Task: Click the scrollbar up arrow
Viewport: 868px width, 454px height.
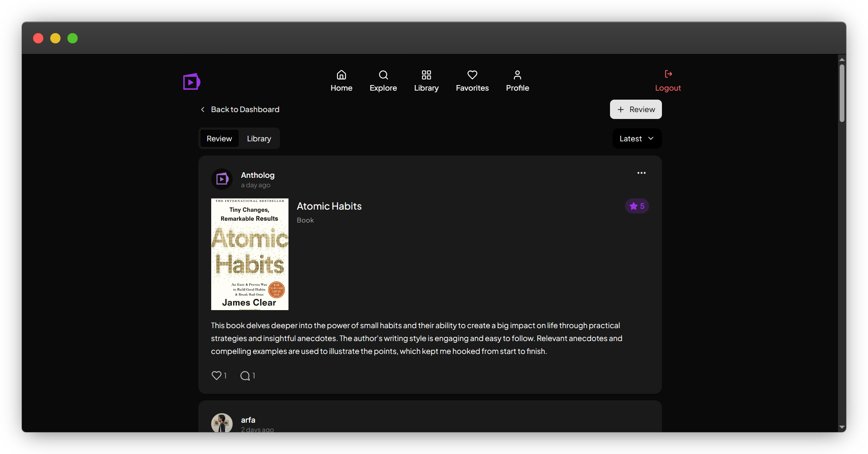Action: pos(842,59)
